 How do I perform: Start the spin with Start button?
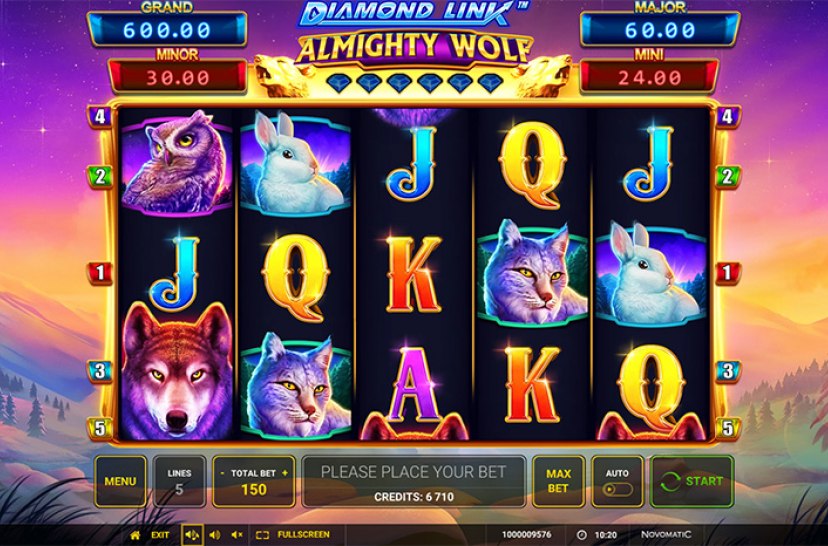692,481
